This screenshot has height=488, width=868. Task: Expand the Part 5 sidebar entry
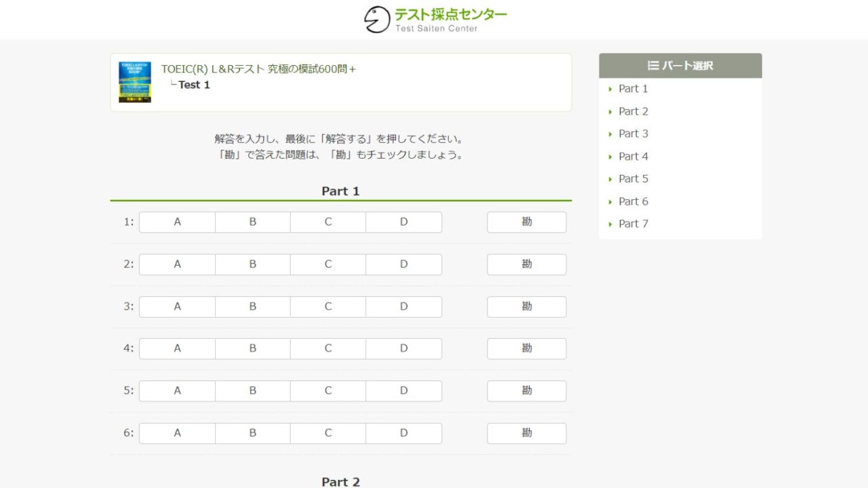(633, 178)
